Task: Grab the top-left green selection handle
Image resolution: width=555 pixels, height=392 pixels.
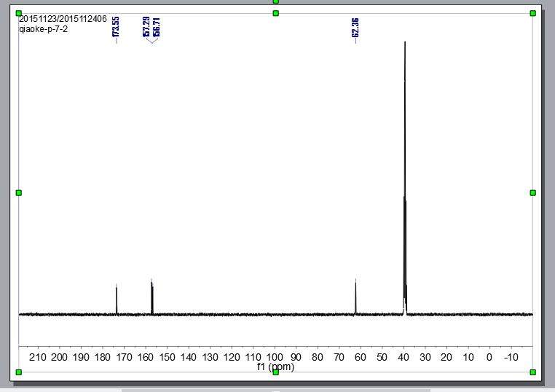Action: tap(19, 13)
